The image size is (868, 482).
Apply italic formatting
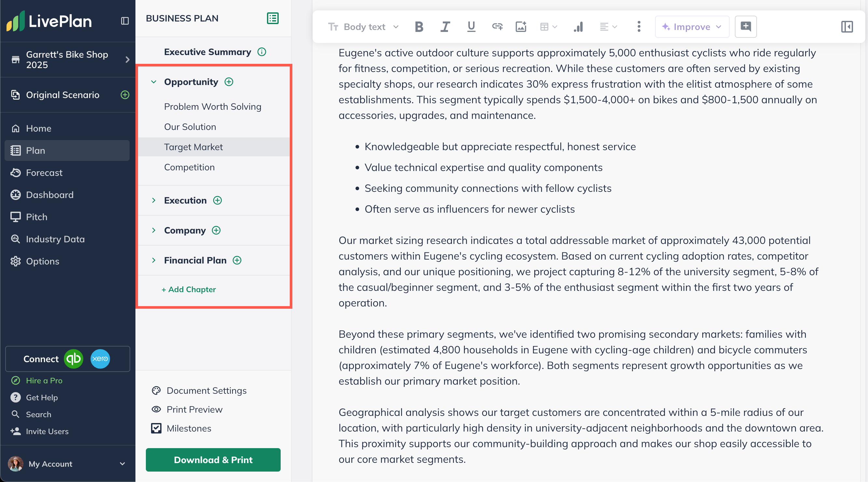pyautogui.click(x=445, y=27)
